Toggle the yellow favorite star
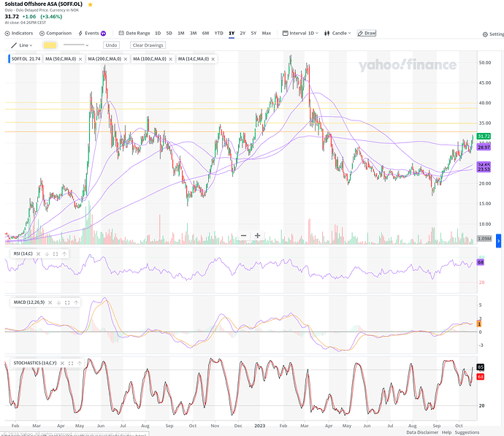The height and width of the screenshot is (436, 504). pos(91,4)
